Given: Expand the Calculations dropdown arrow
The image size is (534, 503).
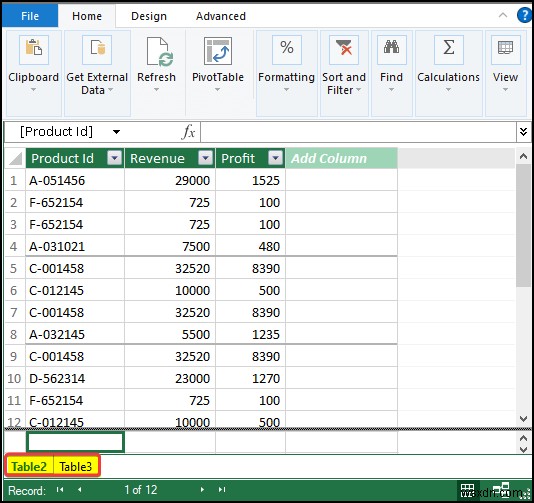Looking at the screenshot, I should pos(449,90).
